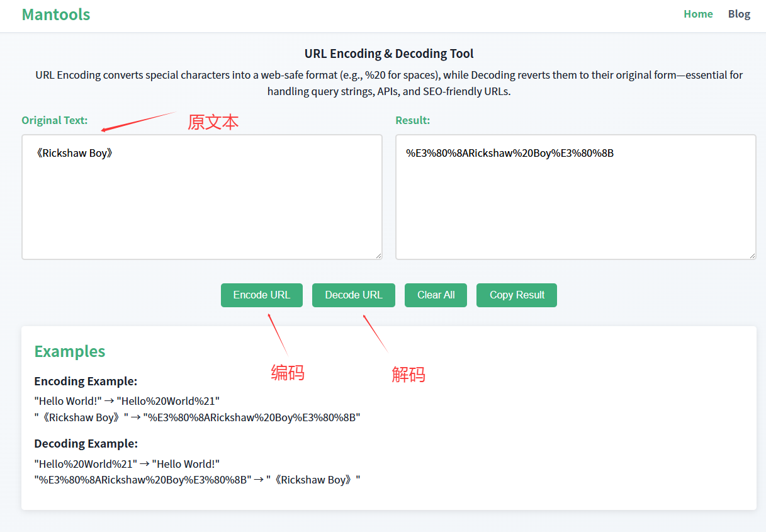The height and width of the screenshot is (532, 766).
Task: Click the URL Encoding & Decoding Tool title
Action: tap(389, 54)
